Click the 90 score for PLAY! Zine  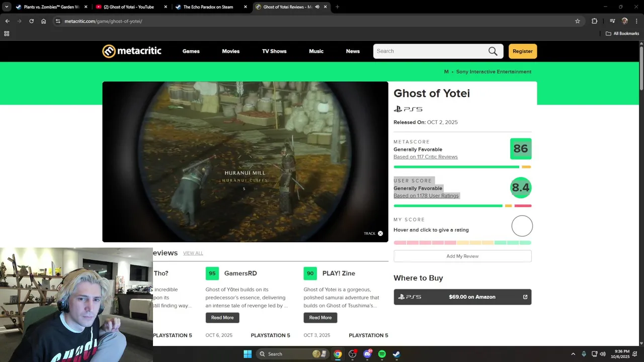(x=310, y=274)
